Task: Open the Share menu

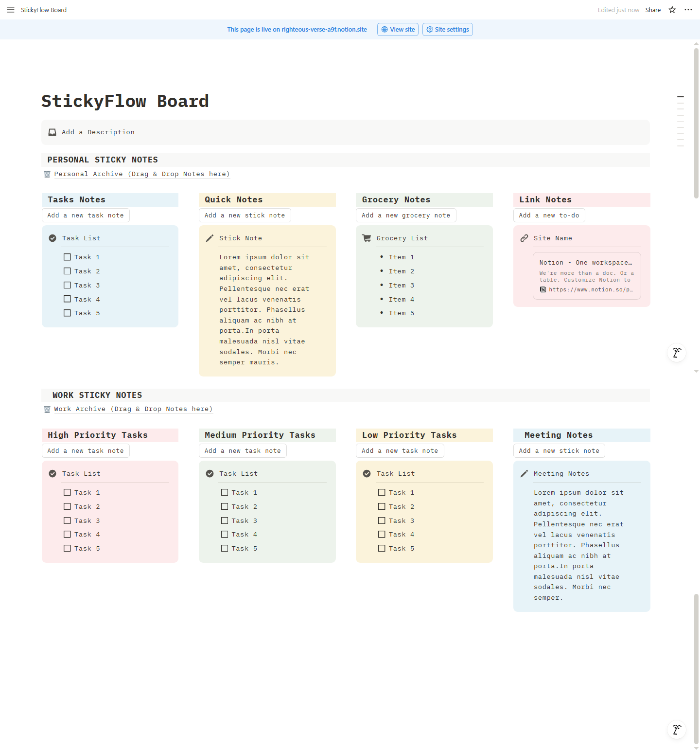Action: click(653, 10)
